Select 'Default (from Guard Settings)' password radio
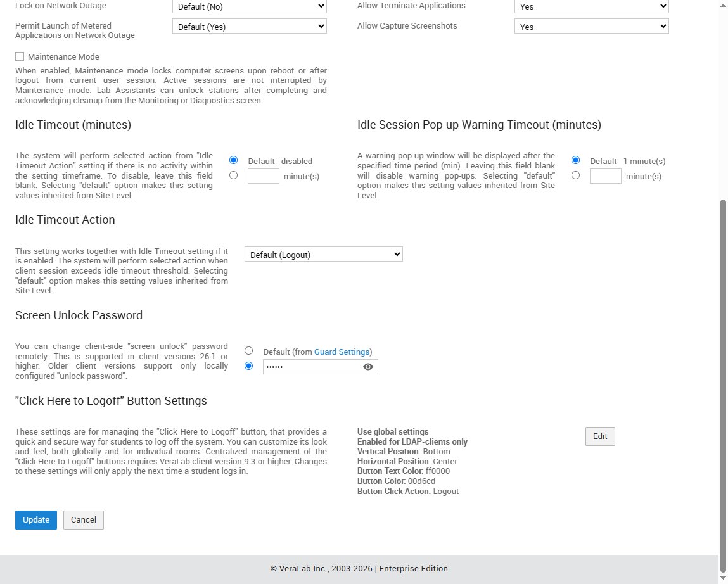728x584 pixels. [249, 351]
